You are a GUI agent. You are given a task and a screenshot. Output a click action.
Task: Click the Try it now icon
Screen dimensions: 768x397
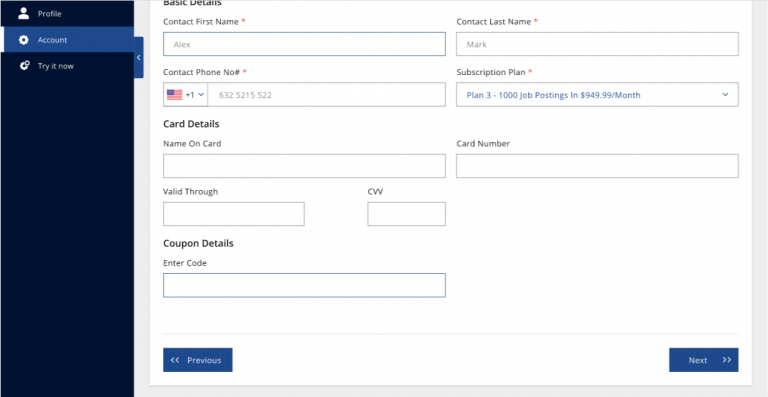coord(24,66)
